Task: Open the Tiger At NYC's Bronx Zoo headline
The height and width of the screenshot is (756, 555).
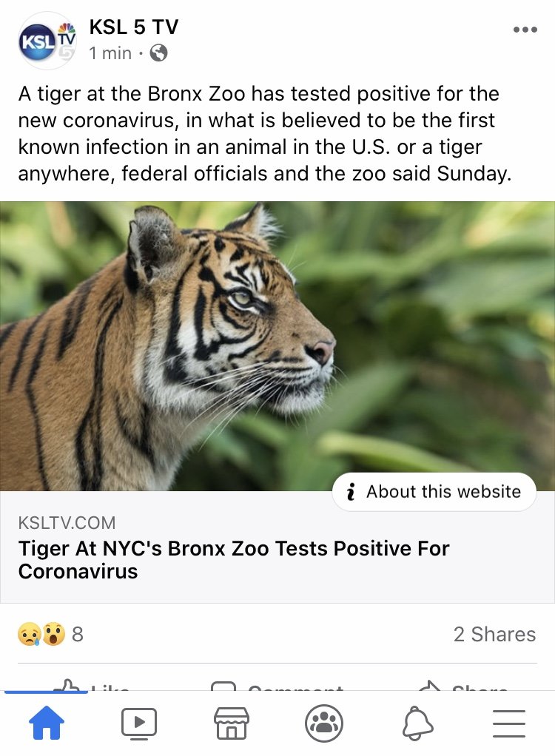Action: click(234, 560)
